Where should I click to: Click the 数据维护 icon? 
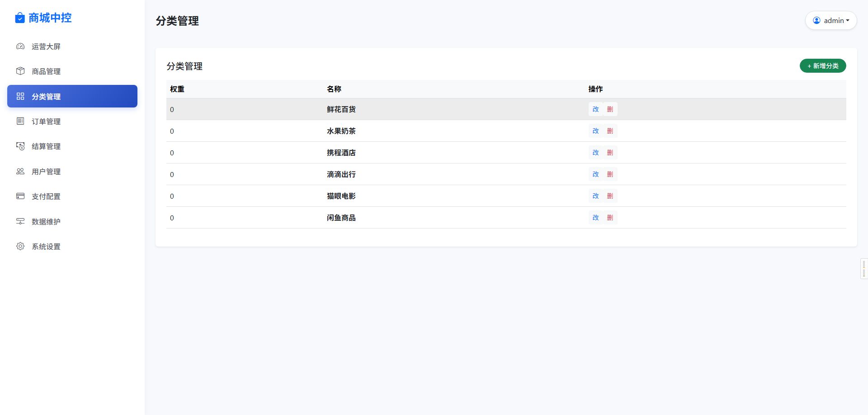20,221
